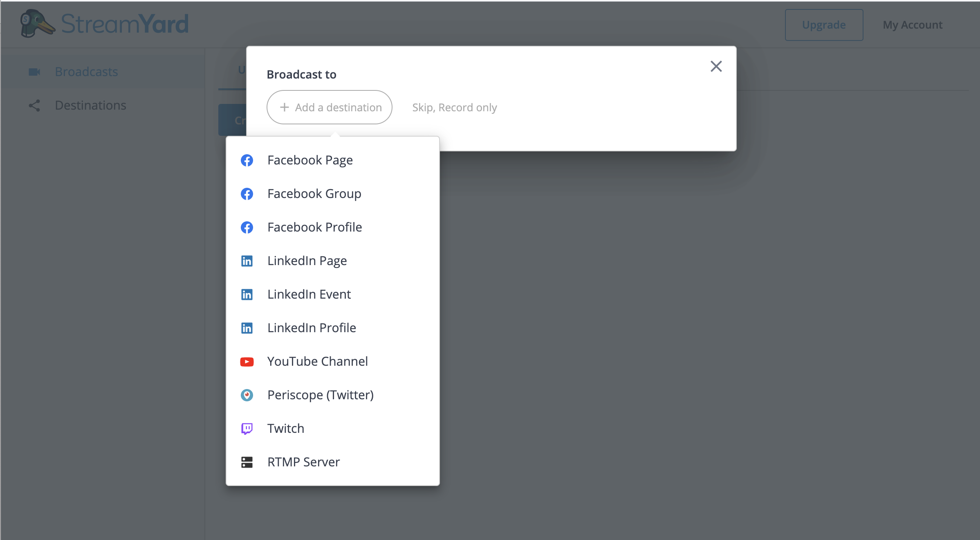The image size is (980, 540).
Task: Close the Broadcast to dialog
Action: (716, 66)
